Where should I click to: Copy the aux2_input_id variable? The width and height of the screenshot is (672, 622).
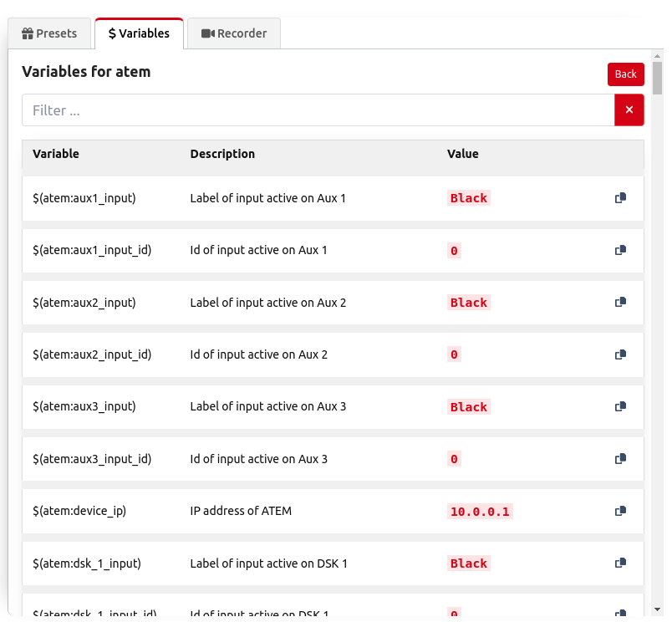coord(620,354)
